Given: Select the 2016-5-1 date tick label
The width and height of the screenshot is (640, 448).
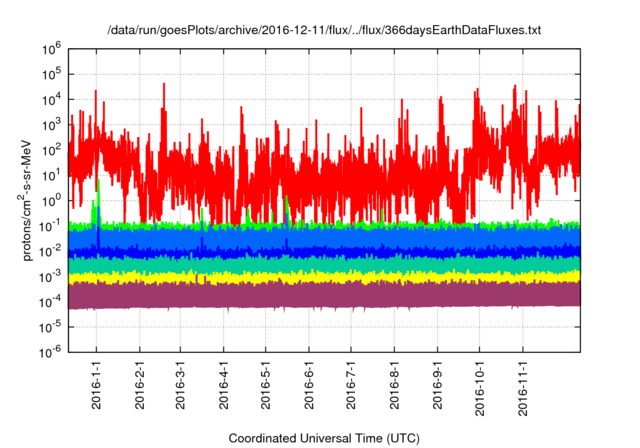Looking at the screenshot, I should point(265,385).
